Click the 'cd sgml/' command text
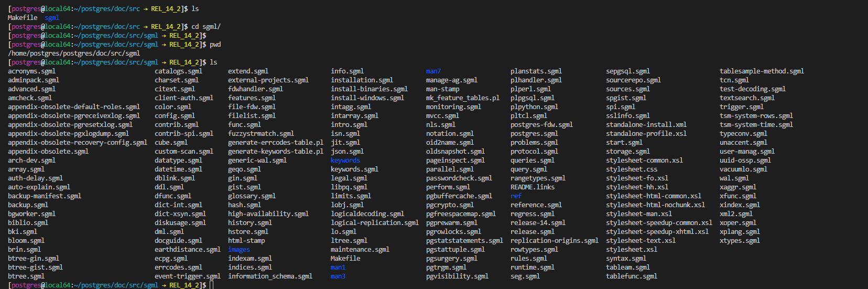The image size is (868, 289). 206,27
